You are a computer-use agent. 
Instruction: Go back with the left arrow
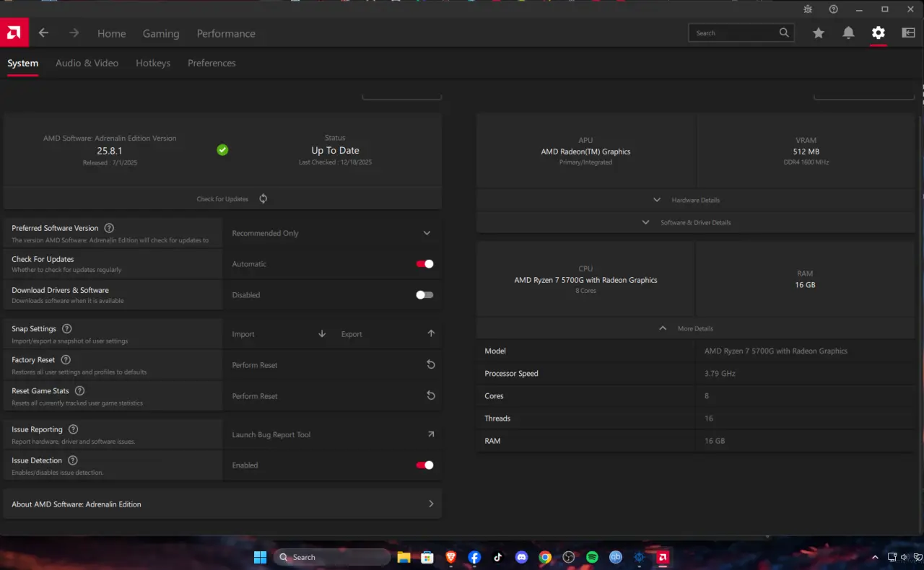pos(43,33)
